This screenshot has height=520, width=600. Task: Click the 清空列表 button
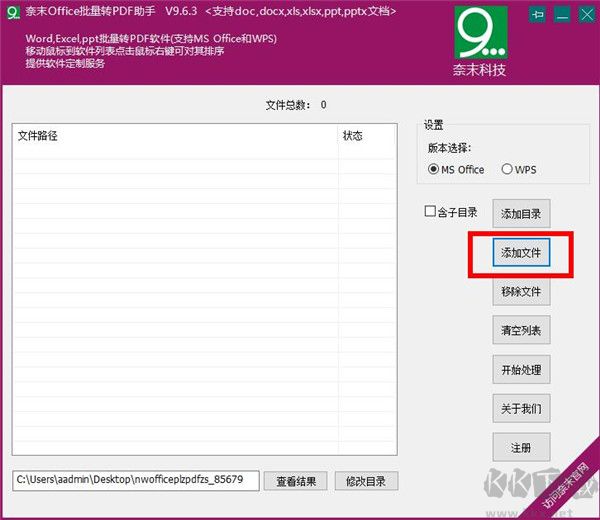point(521,330)
